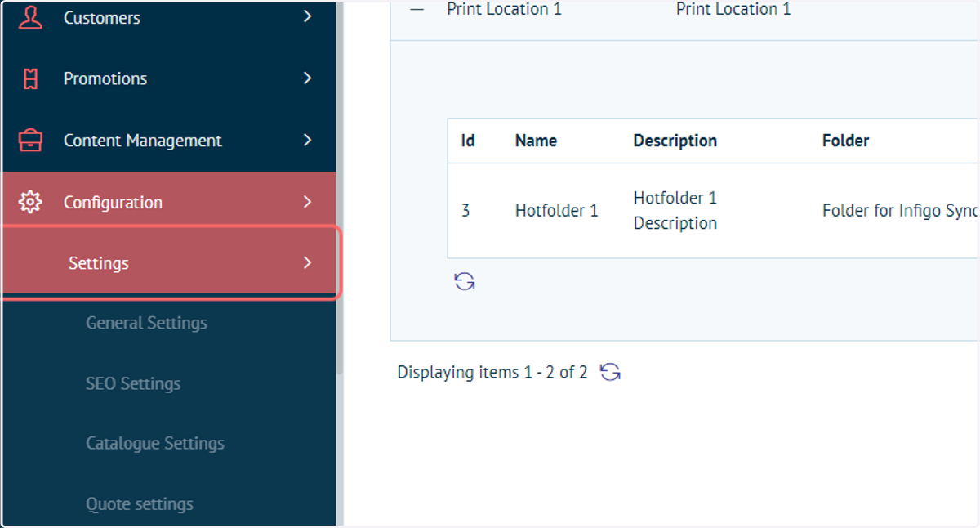Open Catalogue Settings
The height and width of the screenshot is (528, 980).
(155, 443)
